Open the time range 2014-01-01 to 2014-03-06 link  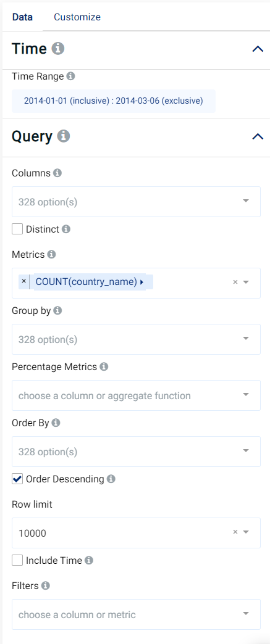(x=114, y=101)
